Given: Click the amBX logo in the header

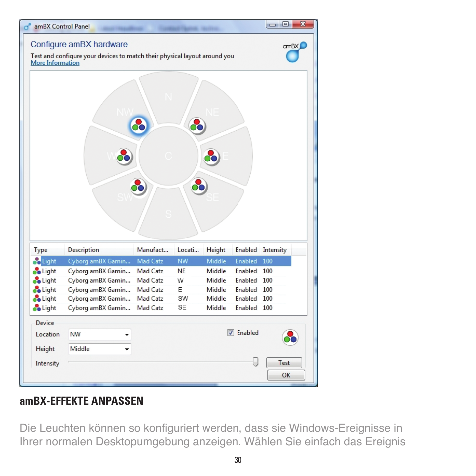Looking at the screenshot, I should 295,52.
